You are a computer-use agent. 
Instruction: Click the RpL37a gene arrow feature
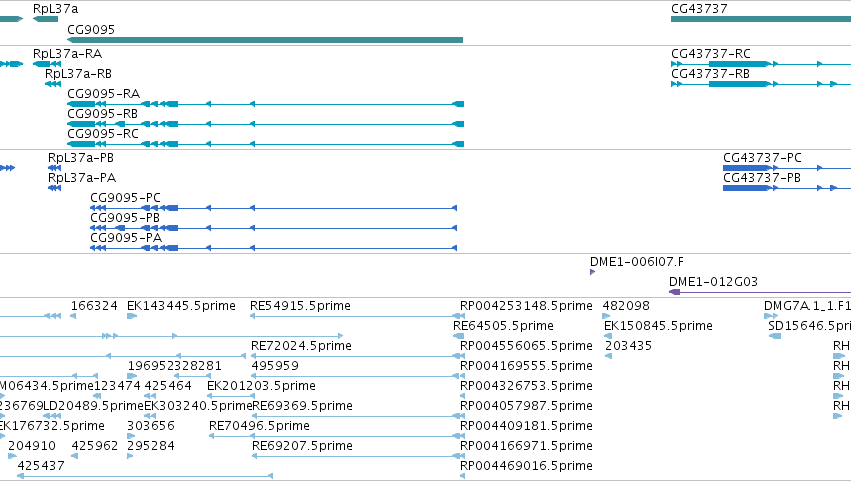(x=45, y=19)
